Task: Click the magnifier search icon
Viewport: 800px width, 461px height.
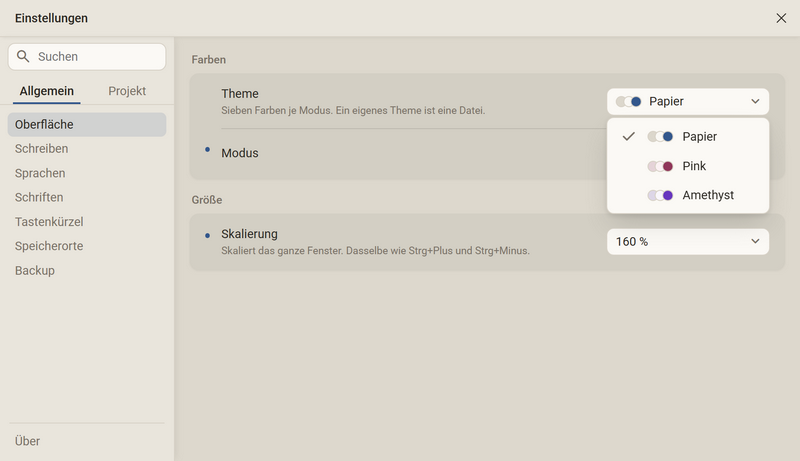Action: click(23, 56)
